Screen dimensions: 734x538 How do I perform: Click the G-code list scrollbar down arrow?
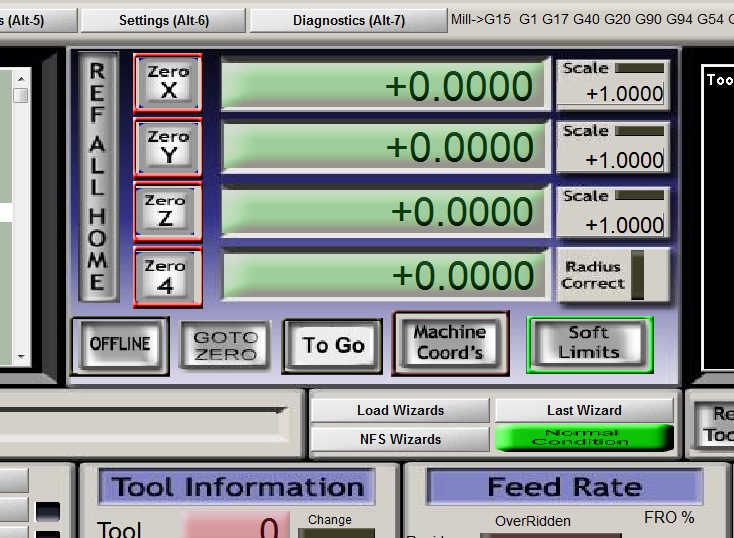click(x=21, y=357)
